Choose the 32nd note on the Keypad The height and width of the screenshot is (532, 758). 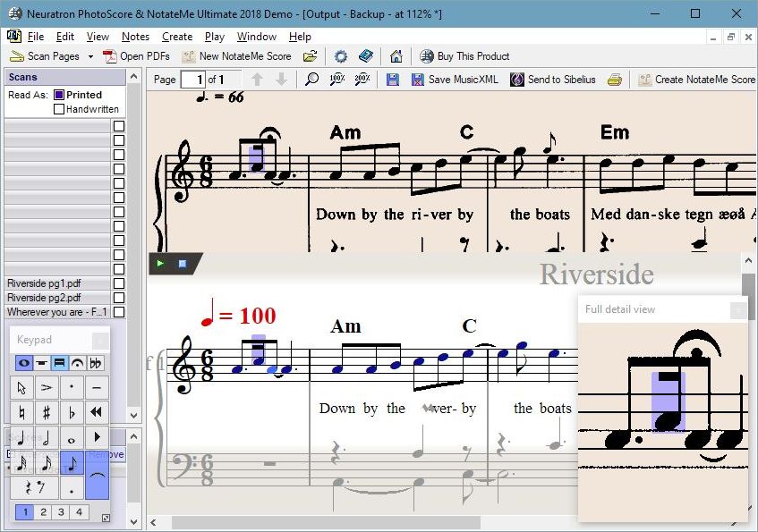click(x=21, y=462)
